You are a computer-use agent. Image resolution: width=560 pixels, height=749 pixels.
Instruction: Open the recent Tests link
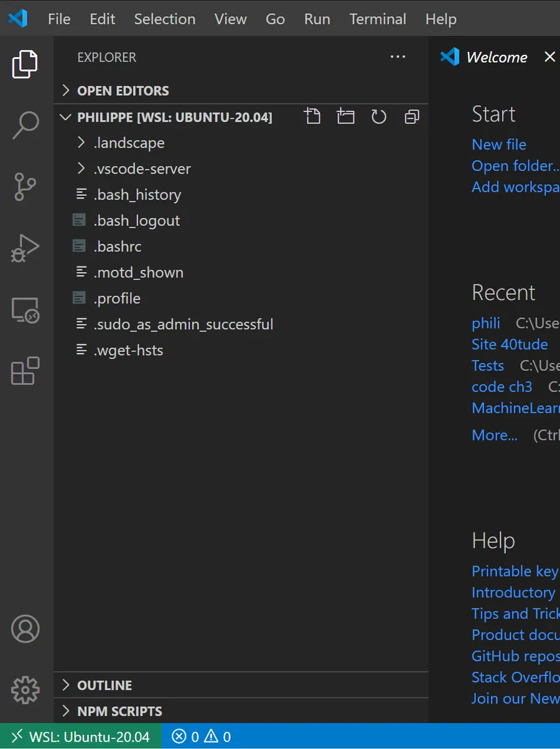[488, 365]
